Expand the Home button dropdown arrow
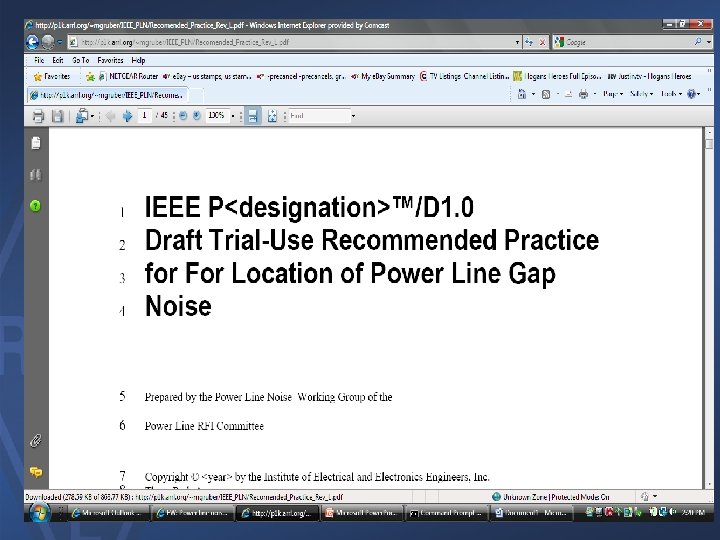The width and height of the screenshot is (720, 540). coord(533,94)
